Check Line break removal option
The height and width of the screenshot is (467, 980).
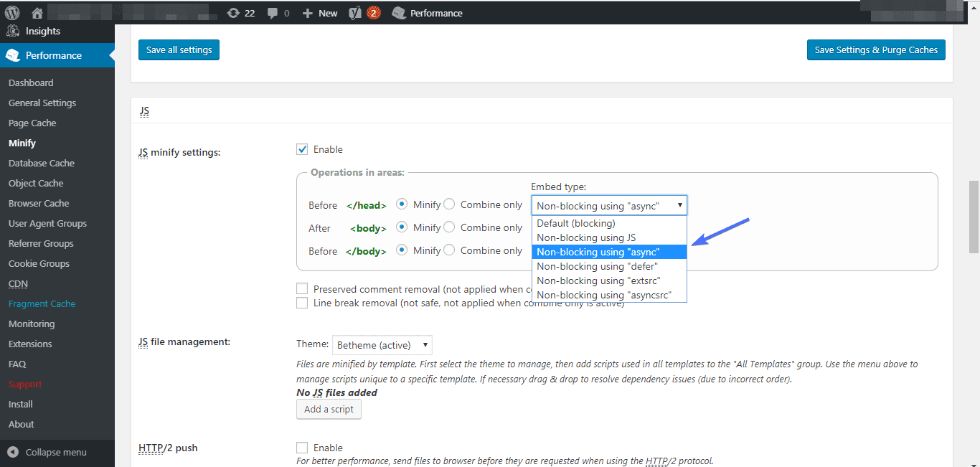tap(302, 303)
